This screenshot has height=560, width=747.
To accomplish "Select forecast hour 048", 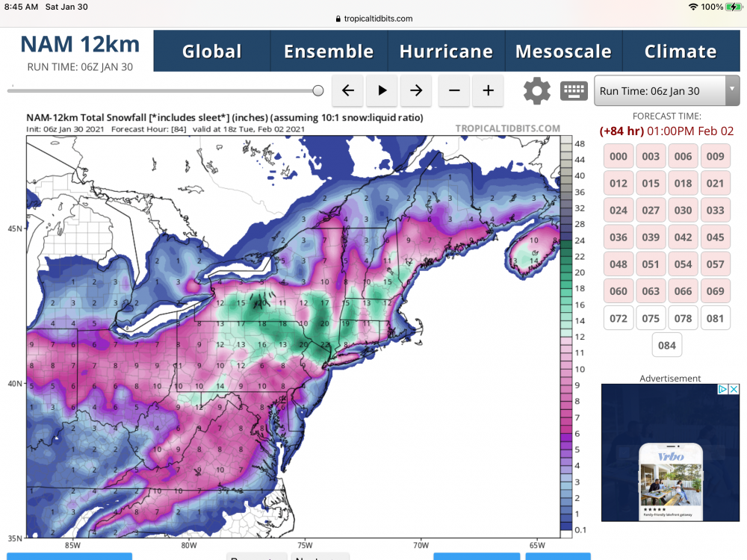I will point(619,264).
